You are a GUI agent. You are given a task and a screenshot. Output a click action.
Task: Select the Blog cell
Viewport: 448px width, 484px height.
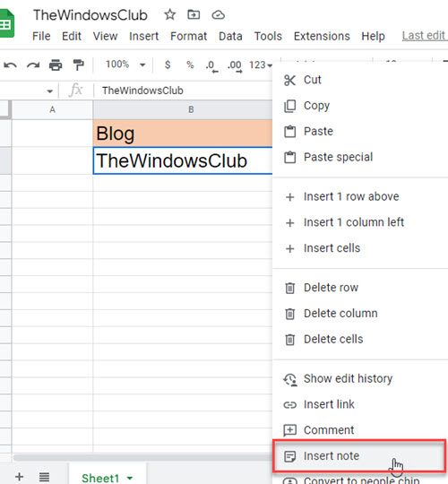pos(183,134)
